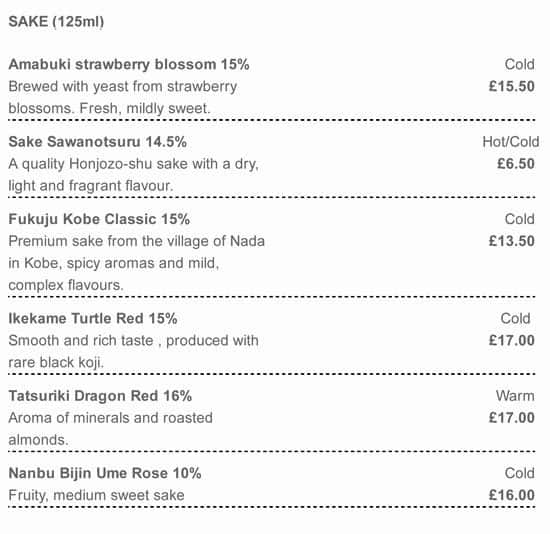Open Fukuju Kobe Classic 15% item
This screenshot has height=534, width=550.
99,219
